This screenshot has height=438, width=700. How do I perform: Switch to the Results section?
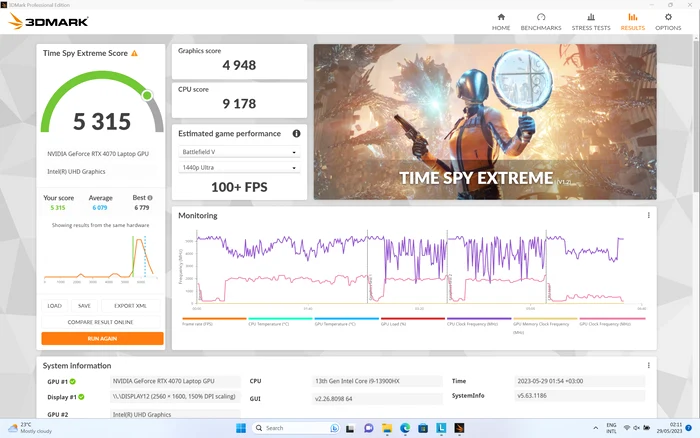(x=633, y=21)
